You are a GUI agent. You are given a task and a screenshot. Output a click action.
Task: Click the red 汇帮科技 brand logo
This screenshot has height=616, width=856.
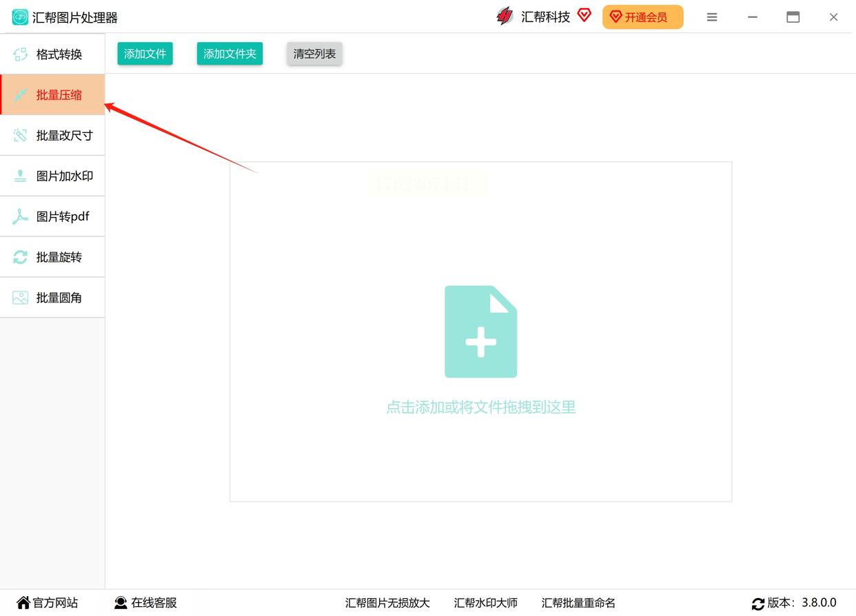point(505,17)
